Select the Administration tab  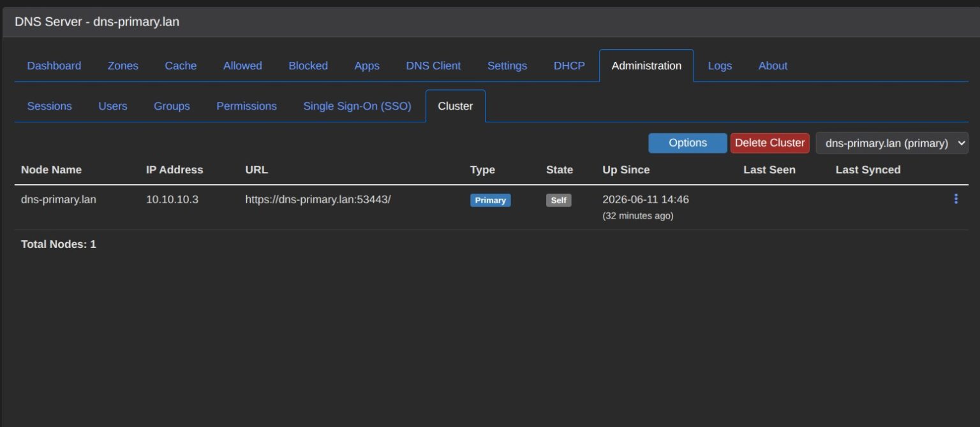tap(646, 66)
